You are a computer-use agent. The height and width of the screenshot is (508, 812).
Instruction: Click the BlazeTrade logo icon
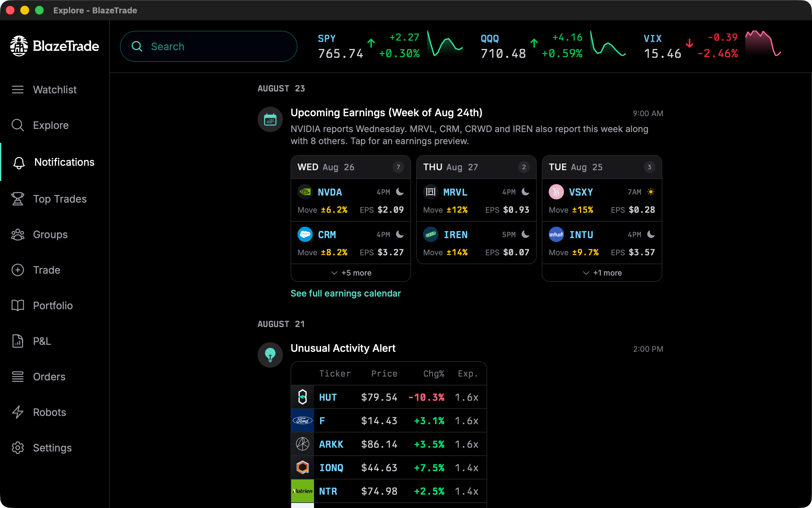coord(19,46)
